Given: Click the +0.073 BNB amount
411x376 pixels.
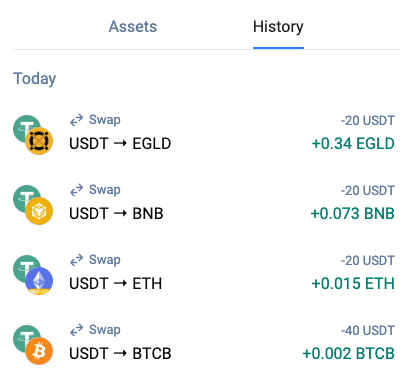Looking at the screenshot, I should [x=353, y=214].
